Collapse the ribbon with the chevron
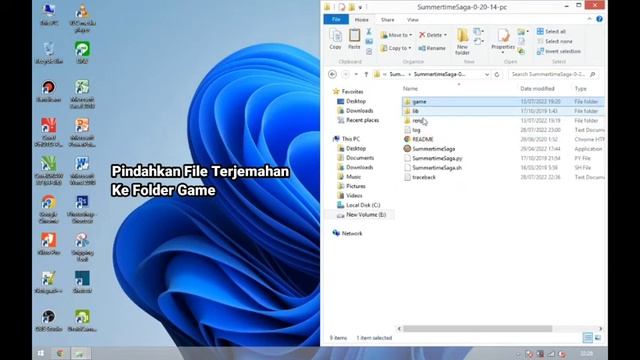This screenshot has height=360, width=640. 589,19
